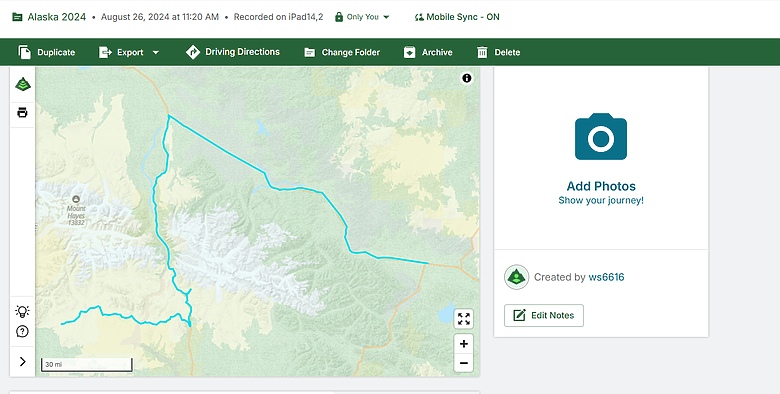
Task: Zoom out on the map
Action: pos(464,363)
